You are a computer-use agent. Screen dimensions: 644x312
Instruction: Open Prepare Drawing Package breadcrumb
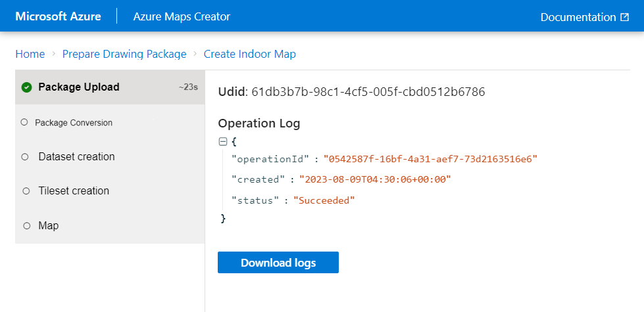(124, 54)
